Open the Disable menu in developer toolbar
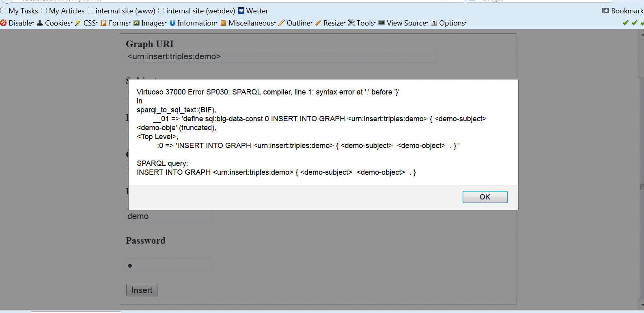 (17, 23)
